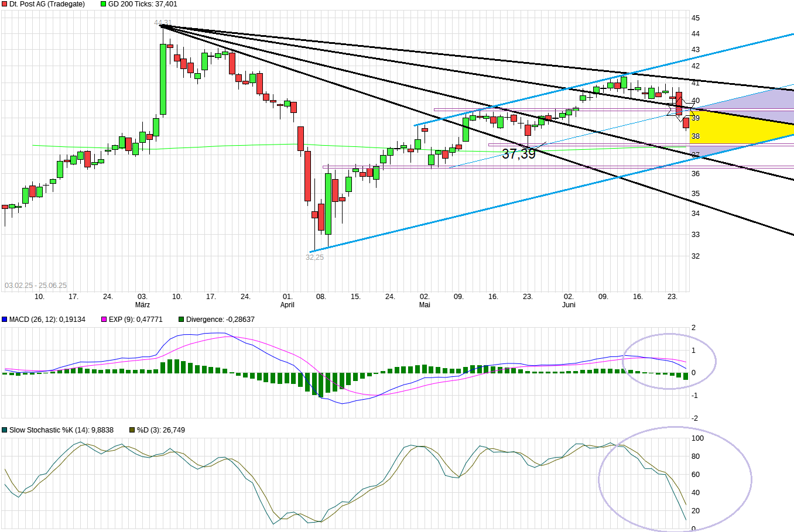Click the 32,25 low price marker
The image size is (794, 532).
pyautogui.click(x=314, y=258)
